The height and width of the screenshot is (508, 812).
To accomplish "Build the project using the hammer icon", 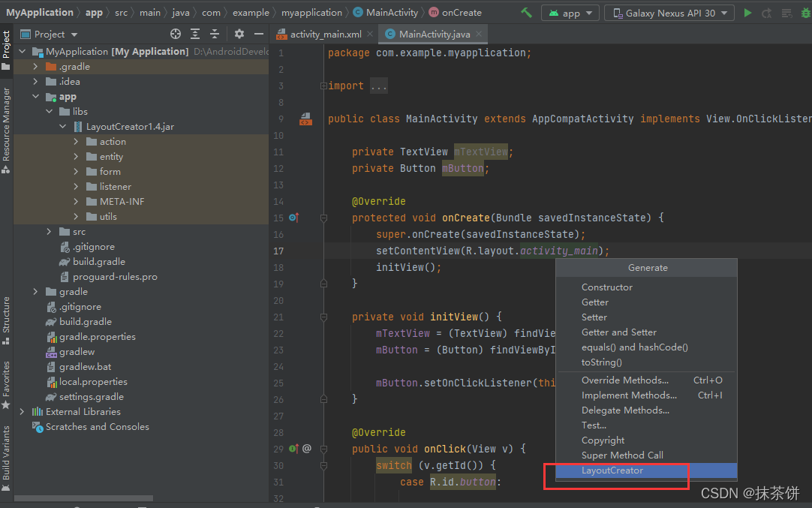I will coord(525,12).
